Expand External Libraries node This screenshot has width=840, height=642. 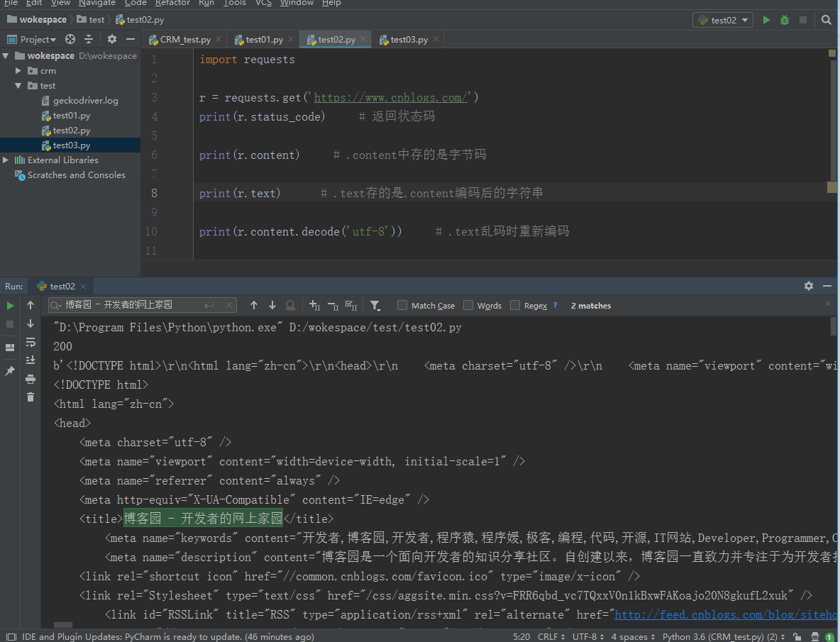click(6, 160)
